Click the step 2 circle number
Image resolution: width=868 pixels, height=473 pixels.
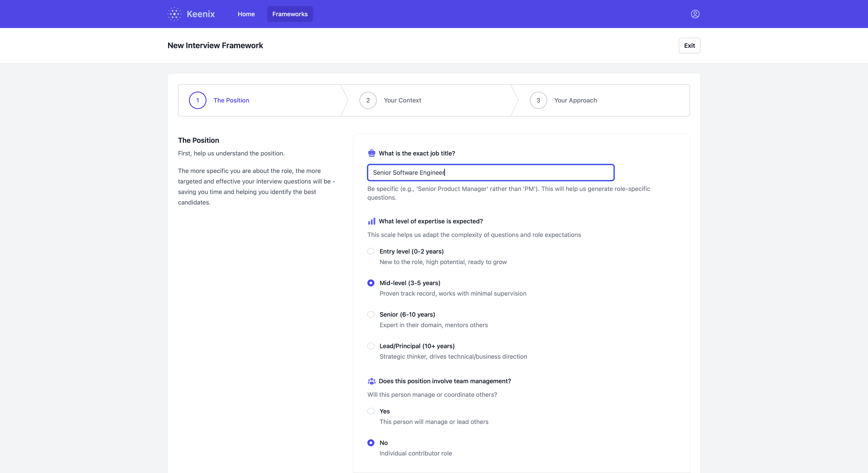pos(368,100)
